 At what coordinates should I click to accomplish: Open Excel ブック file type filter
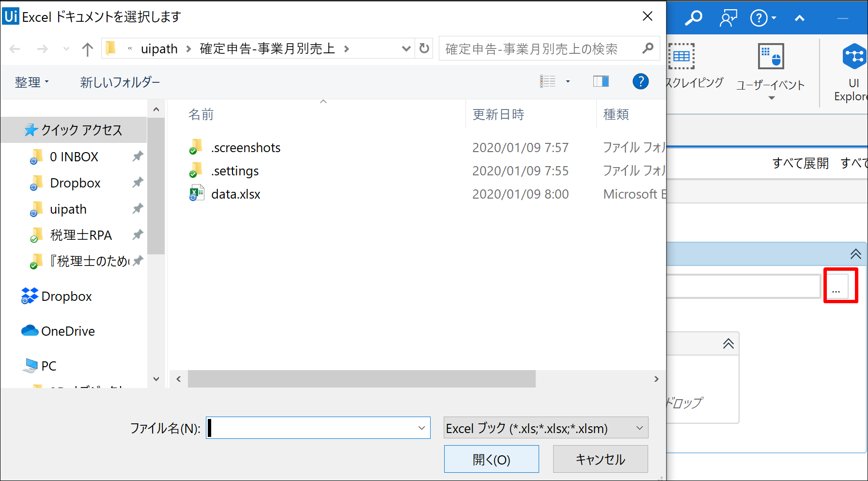(x=546, y=428)
